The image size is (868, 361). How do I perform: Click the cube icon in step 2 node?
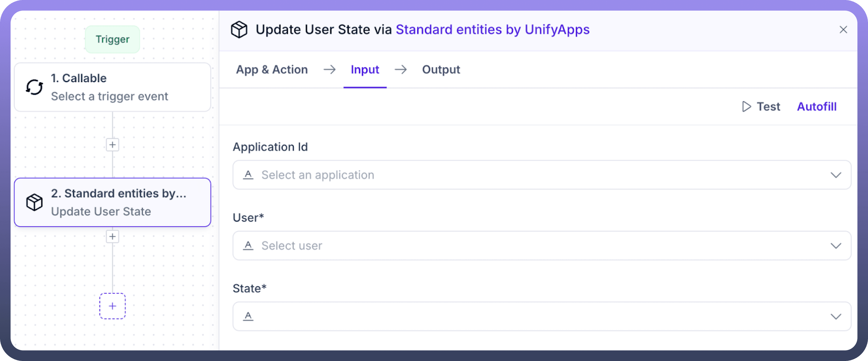34,202
